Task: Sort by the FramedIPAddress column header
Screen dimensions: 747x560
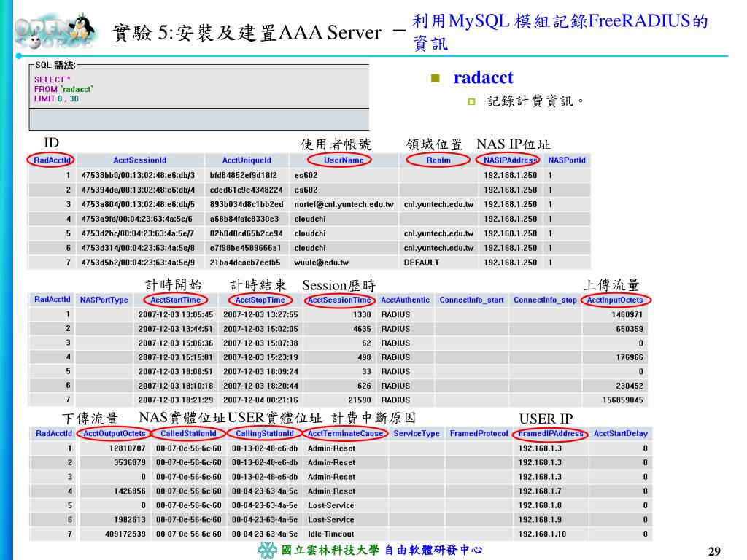Action: tap(550, 433)
